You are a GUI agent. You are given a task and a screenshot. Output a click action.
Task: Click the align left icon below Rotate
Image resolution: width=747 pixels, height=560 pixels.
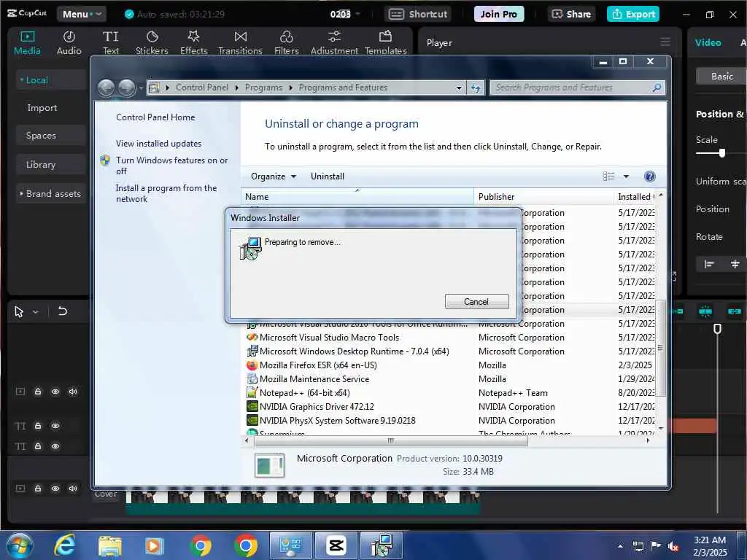point(709,264)
